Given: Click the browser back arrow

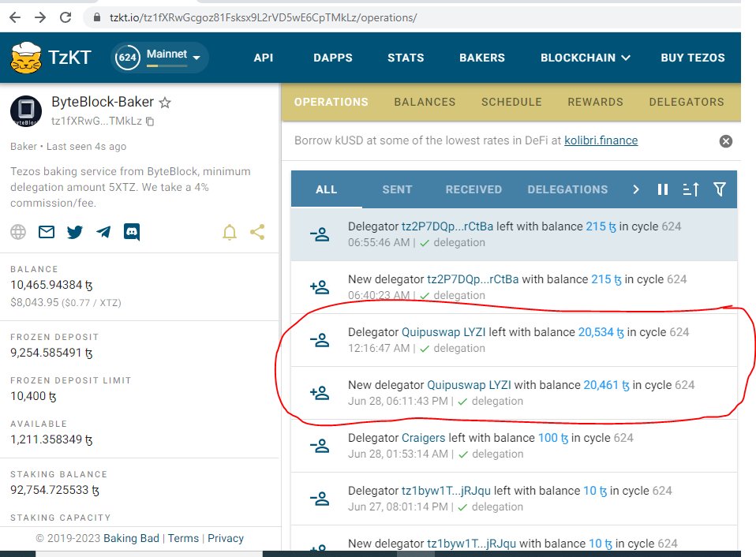Looking at the screenshot, I should (15, 17).
